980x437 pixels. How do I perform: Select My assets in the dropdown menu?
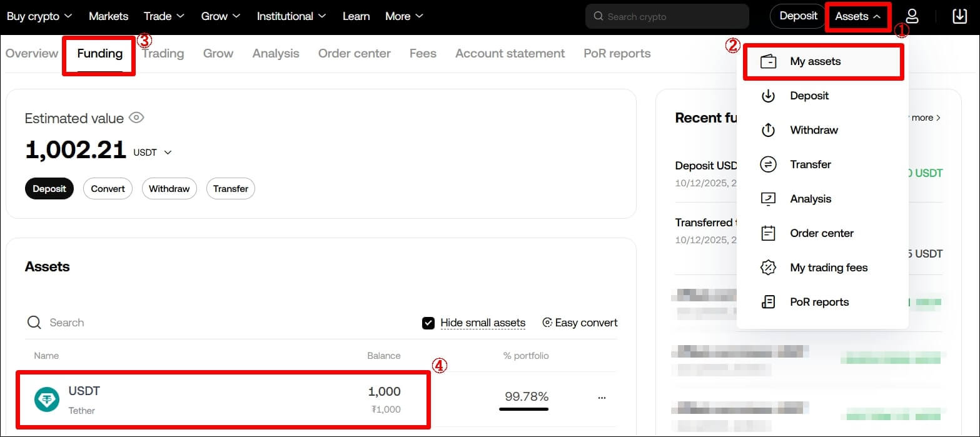tap(823, 61)
